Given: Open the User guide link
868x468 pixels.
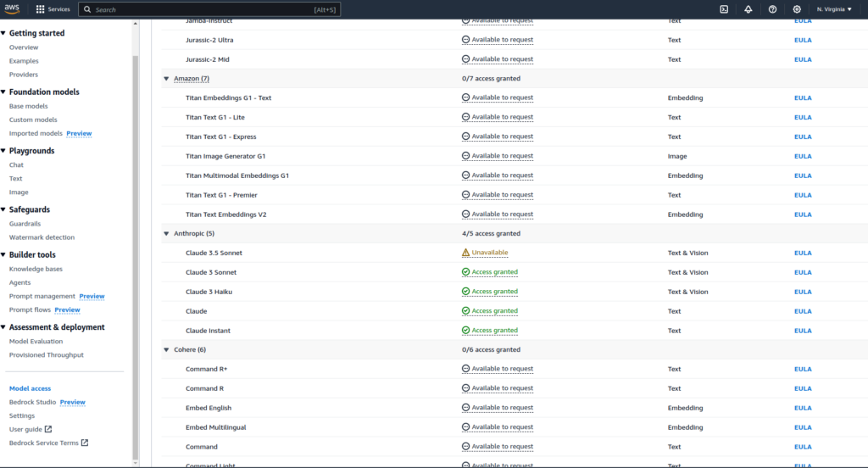Looking at the screenshot, I should 25,429.
